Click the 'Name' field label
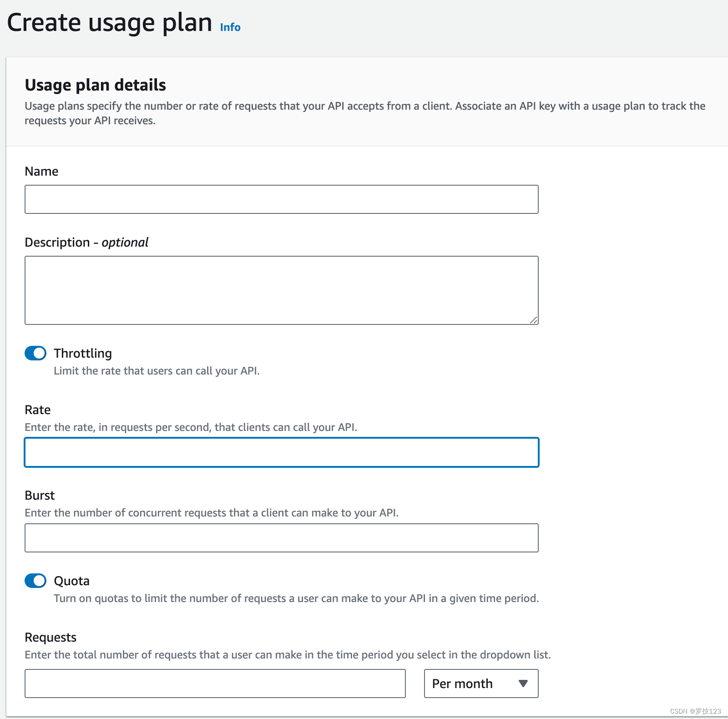This screenshot has width=728, height=719. tap(41, 171)
